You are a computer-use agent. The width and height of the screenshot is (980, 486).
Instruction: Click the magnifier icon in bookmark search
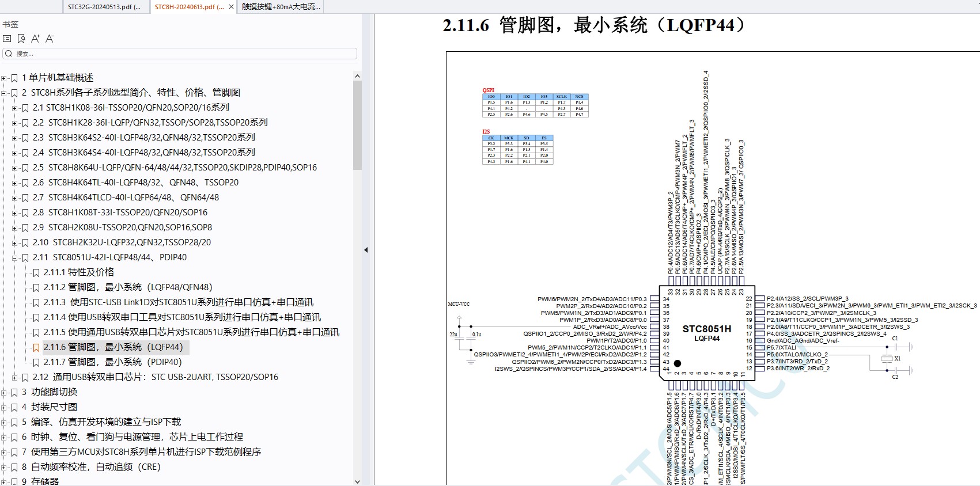coord(9,54)
